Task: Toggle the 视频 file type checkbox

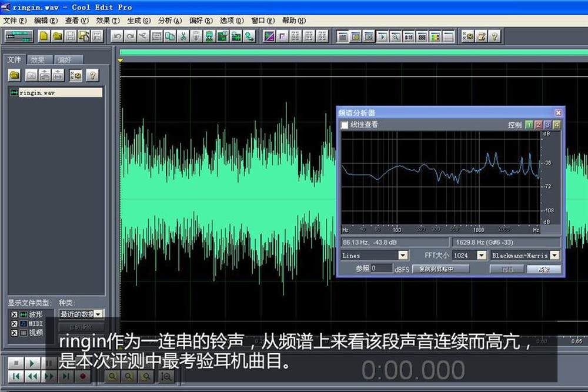Action: tap(14, 333)
